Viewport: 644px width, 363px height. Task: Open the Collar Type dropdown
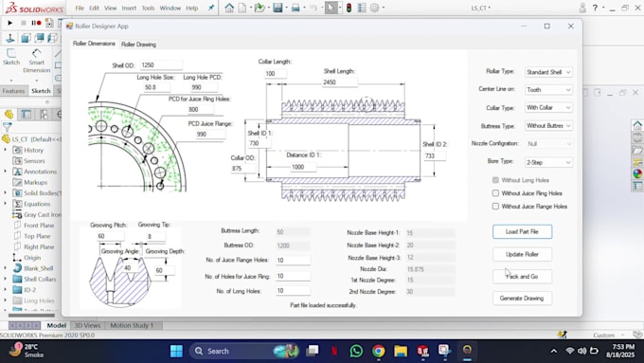[x=548, y=108]
